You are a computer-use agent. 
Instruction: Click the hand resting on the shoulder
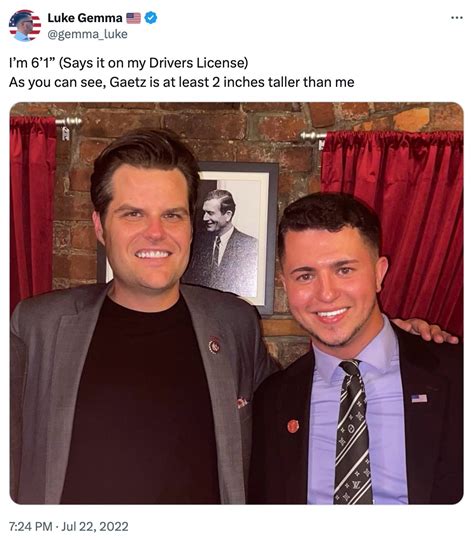[x=426, y=330]
